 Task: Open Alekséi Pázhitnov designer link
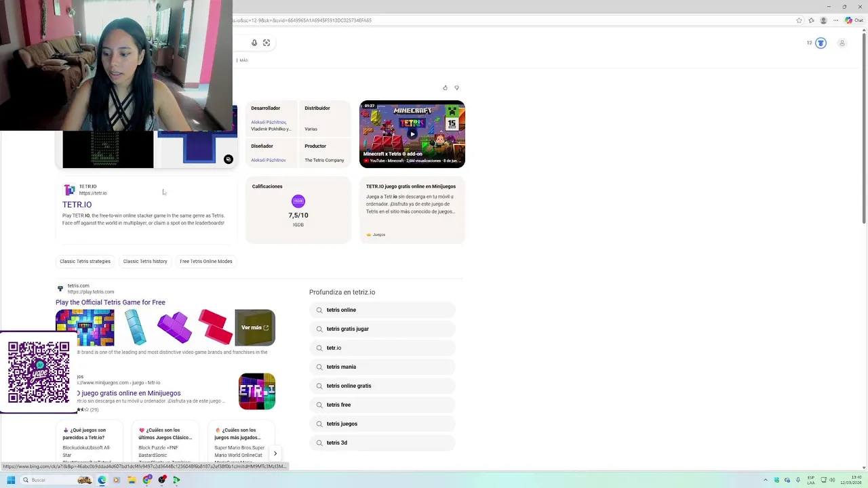tap(269, 160)
